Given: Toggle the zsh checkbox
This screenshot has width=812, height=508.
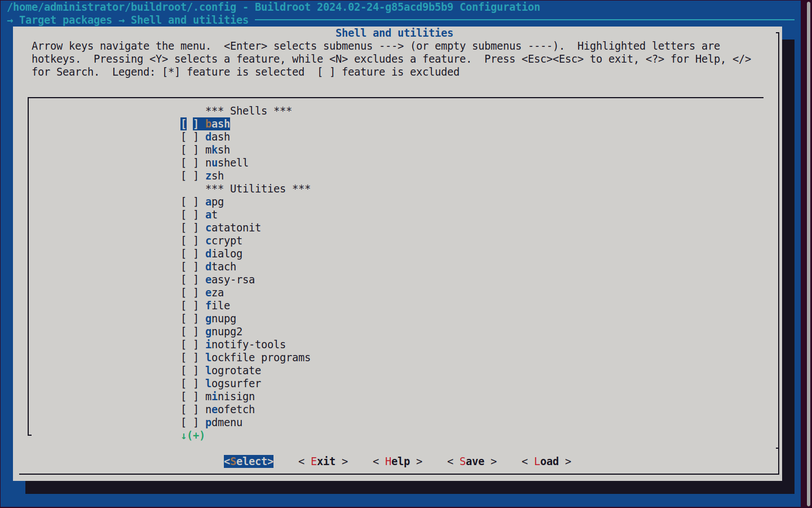Looking at the screenshot, I should [189, 176].
